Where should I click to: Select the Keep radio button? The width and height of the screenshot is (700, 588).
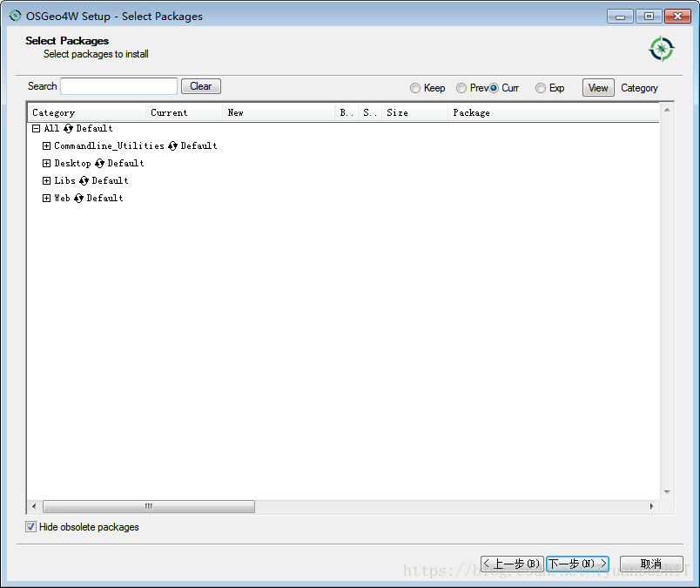coord(414,88)
